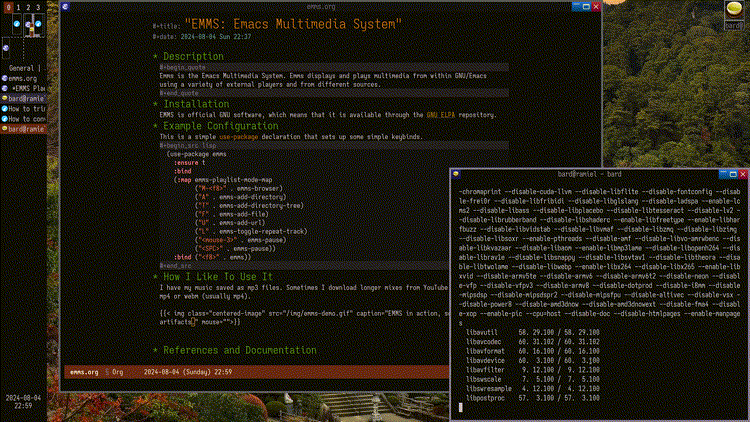Viewport: 750px width, 422px height.
Task: Click emms-playlist-mode-map in the code
Action: tap(233, 180)
